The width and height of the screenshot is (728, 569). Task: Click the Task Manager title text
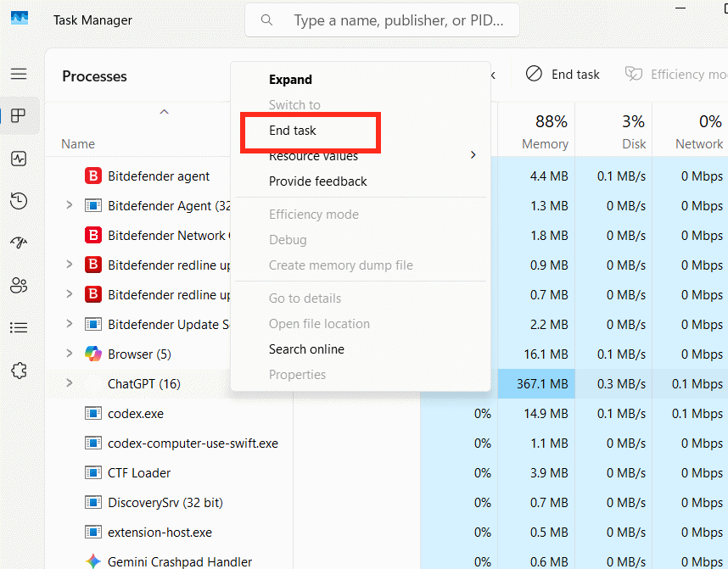[x=92, y=20]
